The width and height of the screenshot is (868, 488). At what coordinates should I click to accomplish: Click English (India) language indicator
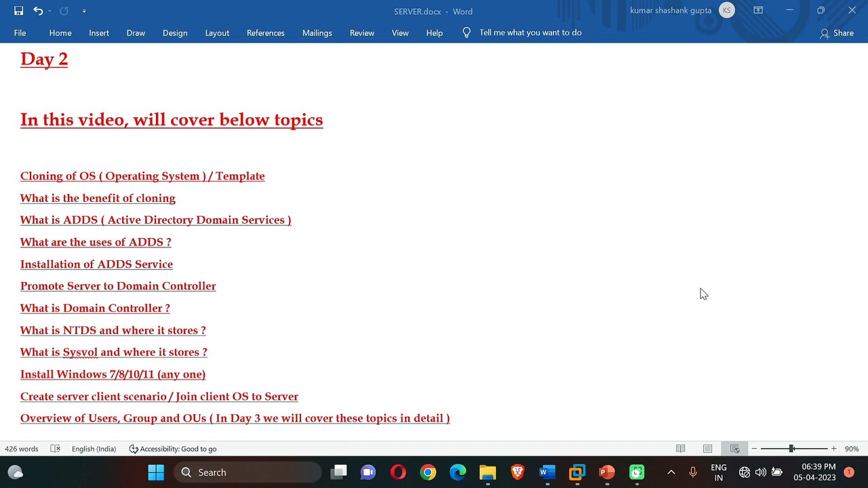tap(94, 449)
